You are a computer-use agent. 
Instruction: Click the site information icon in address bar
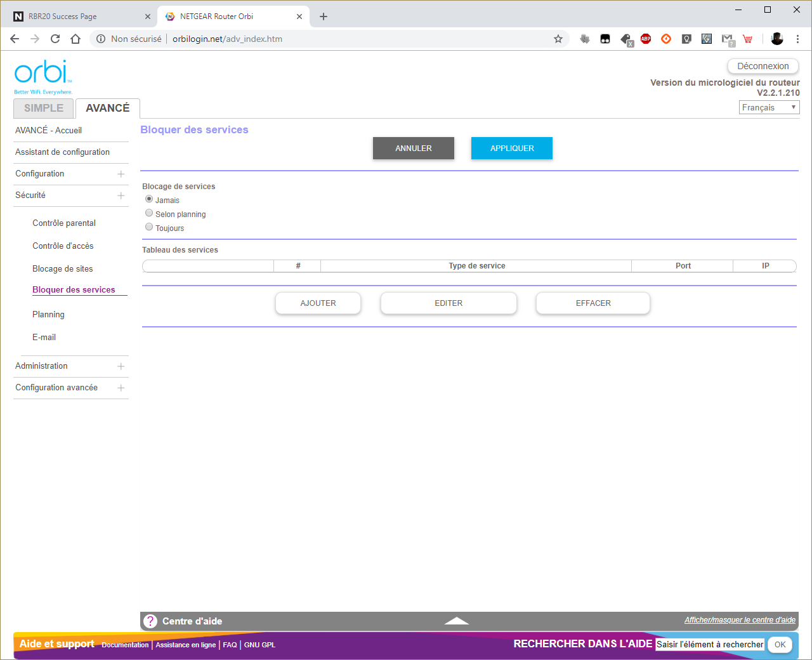[101, 39]
